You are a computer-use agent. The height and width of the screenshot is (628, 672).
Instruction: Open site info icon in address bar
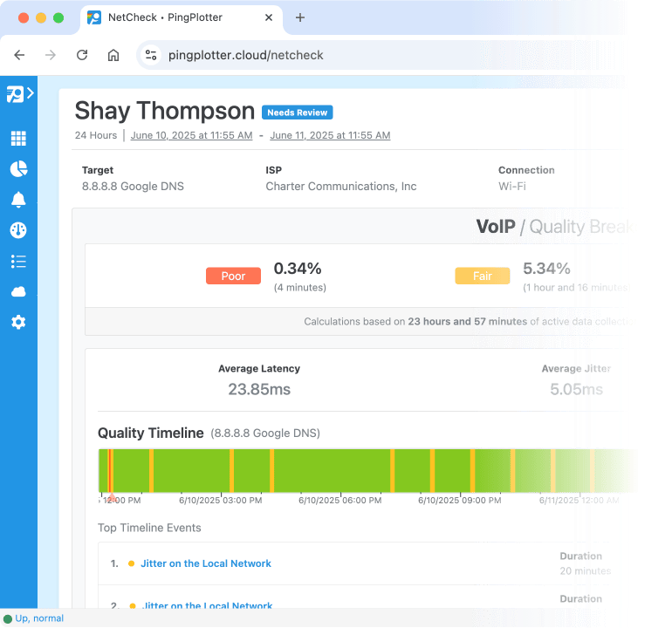point(151,55)
